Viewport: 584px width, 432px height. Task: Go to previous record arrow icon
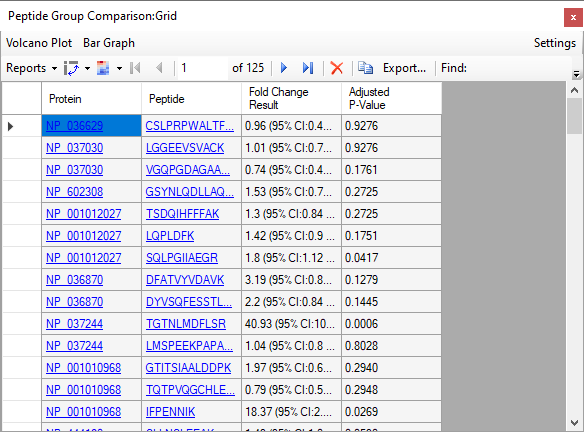(x=159, y=68)
